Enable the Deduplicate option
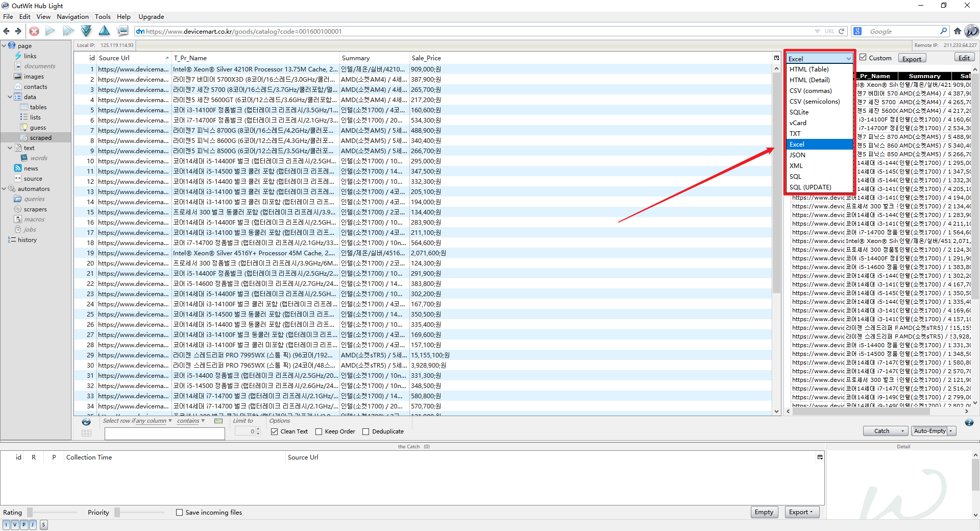This screenshot has height=531, width=980. click(x=366, y=431)
